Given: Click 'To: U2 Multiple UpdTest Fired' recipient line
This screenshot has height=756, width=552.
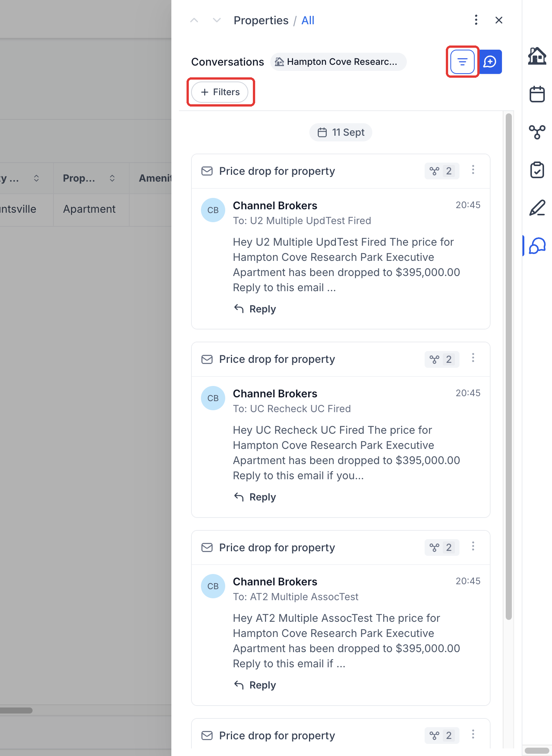Looking at the screenshot, I should click(x=302, y=221).
